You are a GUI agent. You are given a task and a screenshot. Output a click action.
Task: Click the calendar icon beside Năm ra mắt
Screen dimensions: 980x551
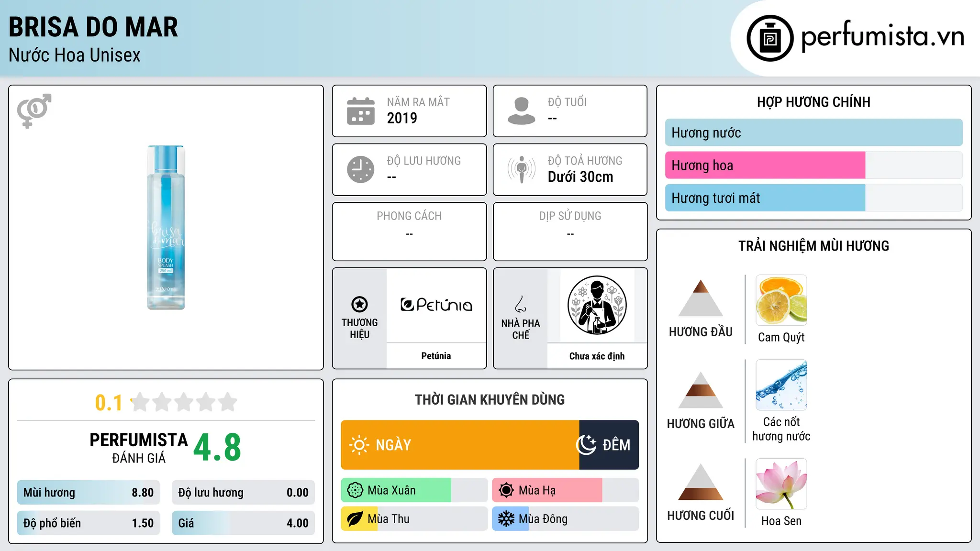361,111
